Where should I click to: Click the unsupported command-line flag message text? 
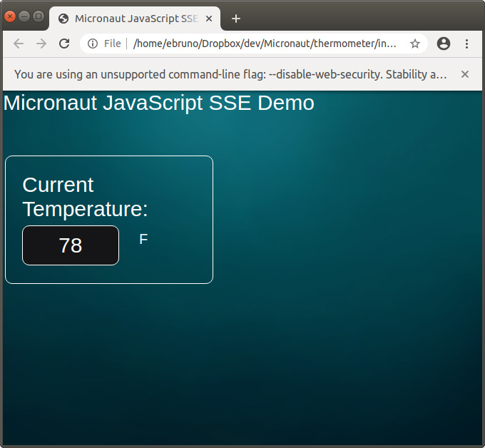230,74
